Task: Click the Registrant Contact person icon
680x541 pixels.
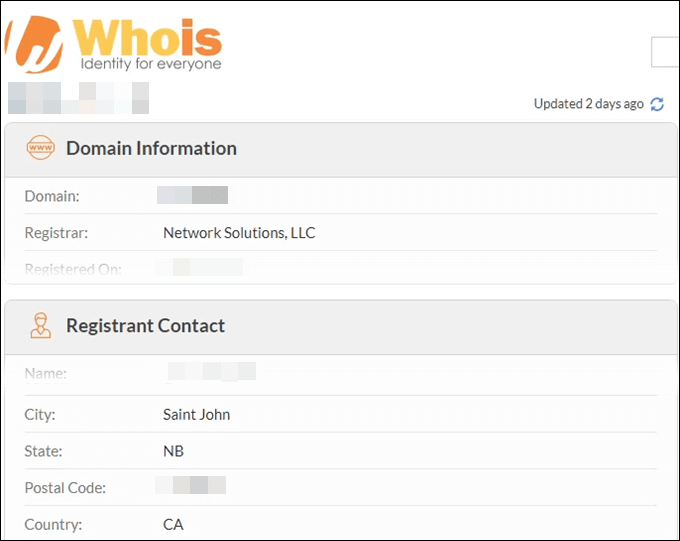Action: pos(41,326)
